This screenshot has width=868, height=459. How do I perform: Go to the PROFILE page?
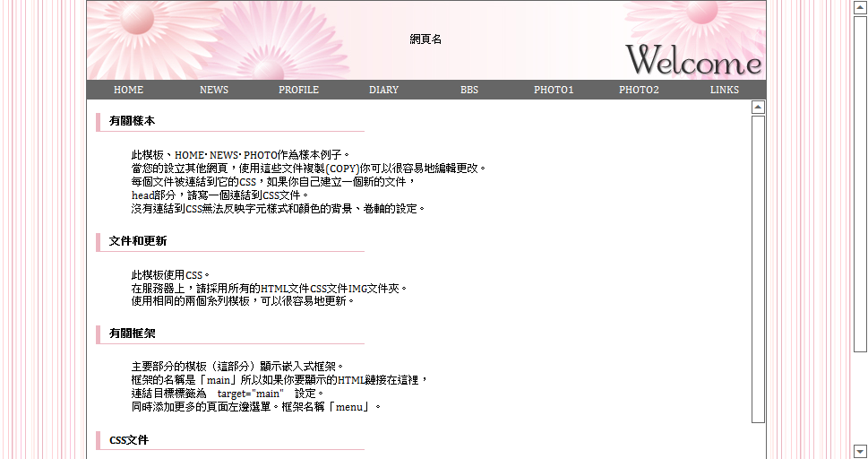coord(298,90)
